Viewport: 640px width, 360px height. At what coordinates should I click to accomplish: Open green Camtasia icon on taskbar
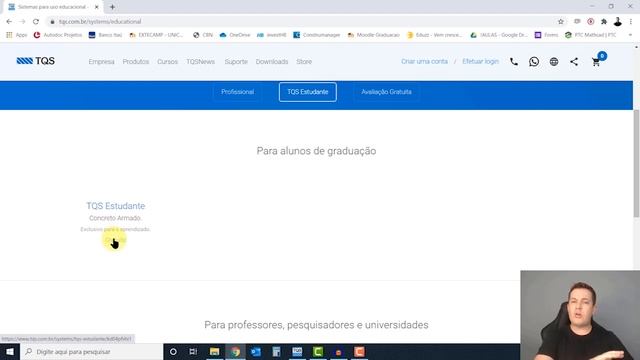point(318,351)
